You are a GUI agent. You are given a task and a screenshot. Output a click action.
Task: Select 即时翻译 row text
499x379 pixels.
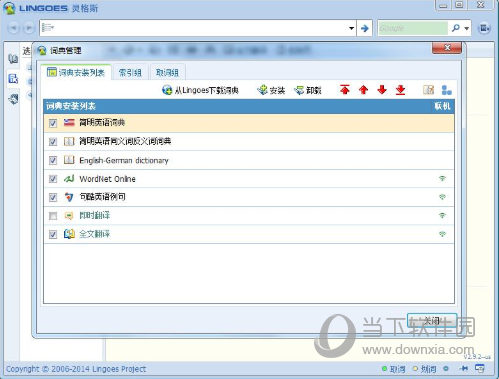point(94,216)
